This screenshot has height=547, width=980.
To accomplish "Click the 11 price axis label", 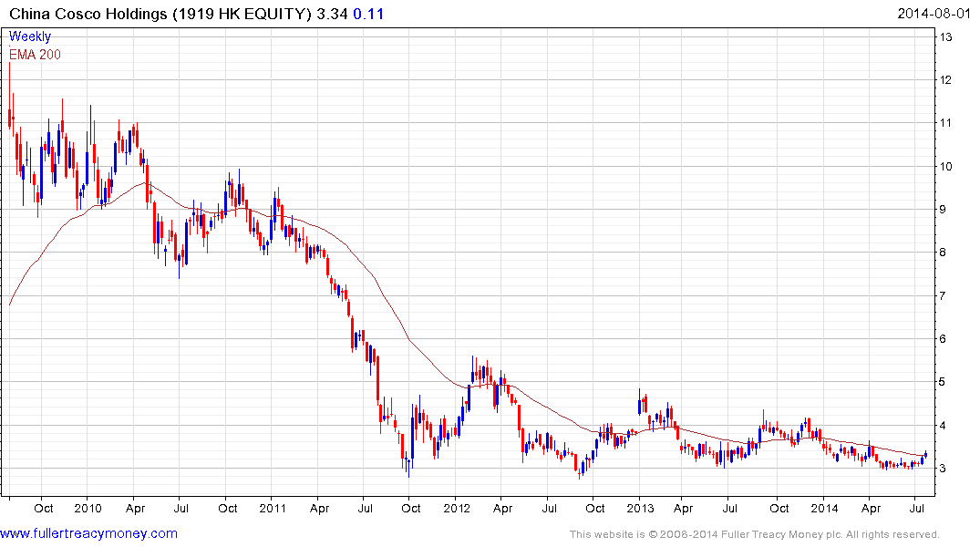I will [945, 123].
